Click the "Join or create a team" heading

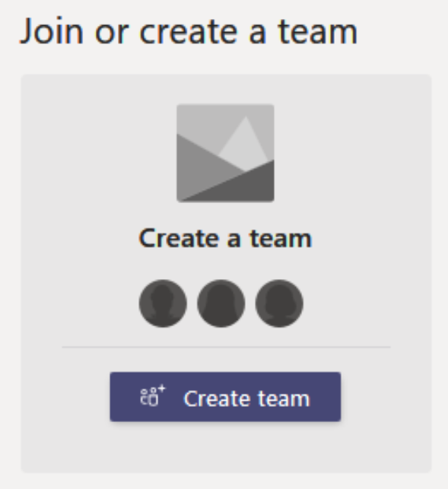(189, 32)
